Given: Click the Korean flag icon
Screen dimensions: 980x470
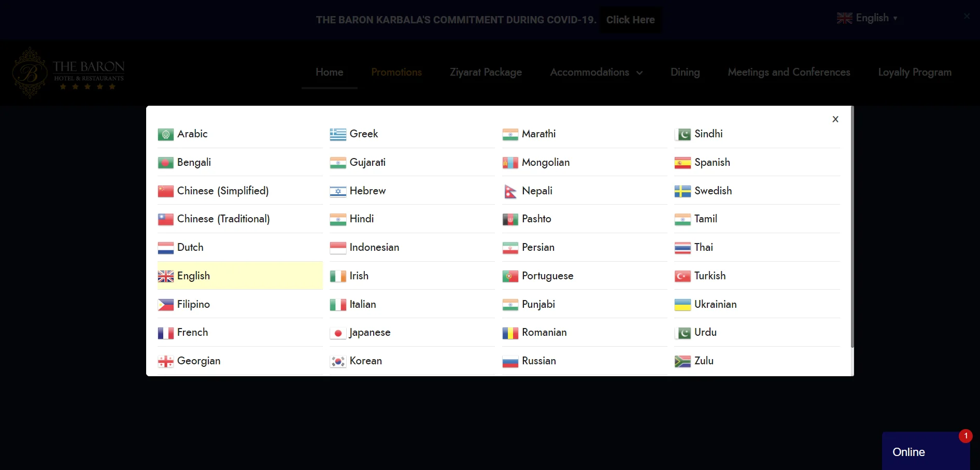Looking at the screenshot, I should click(x=338, y=362).
